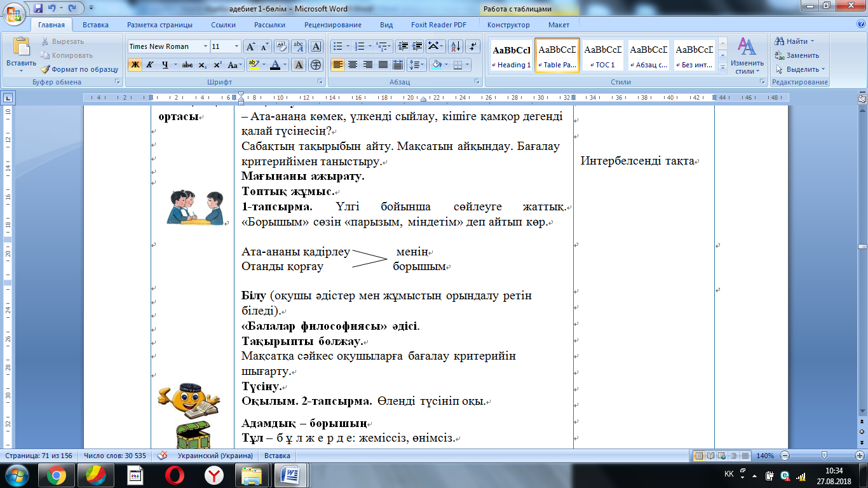This screenshot has width=868, height=488.
Task: Click the Redo icon in quick access toolbar
Action: 72,8
